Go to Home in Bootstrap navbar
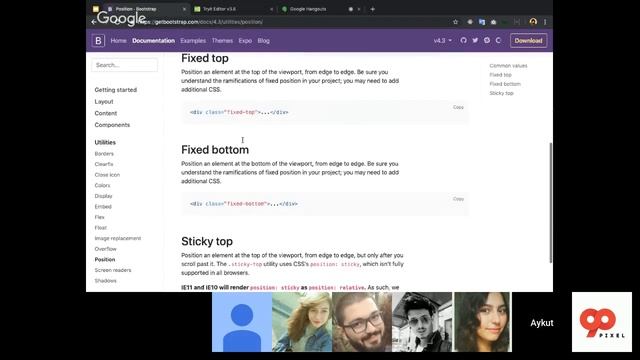640x360 pixels. tap(118, 41)
